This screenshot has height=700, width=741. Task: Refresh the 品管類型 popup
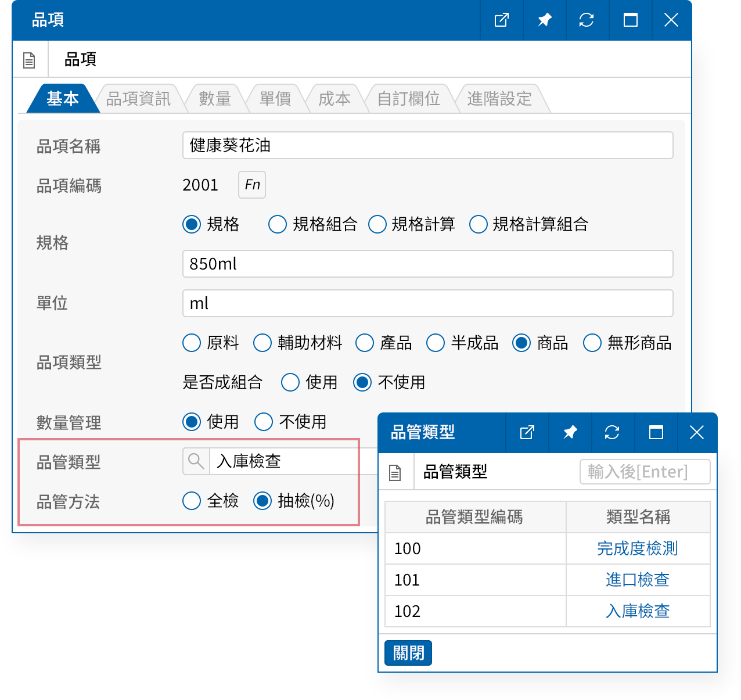point(613,432)
